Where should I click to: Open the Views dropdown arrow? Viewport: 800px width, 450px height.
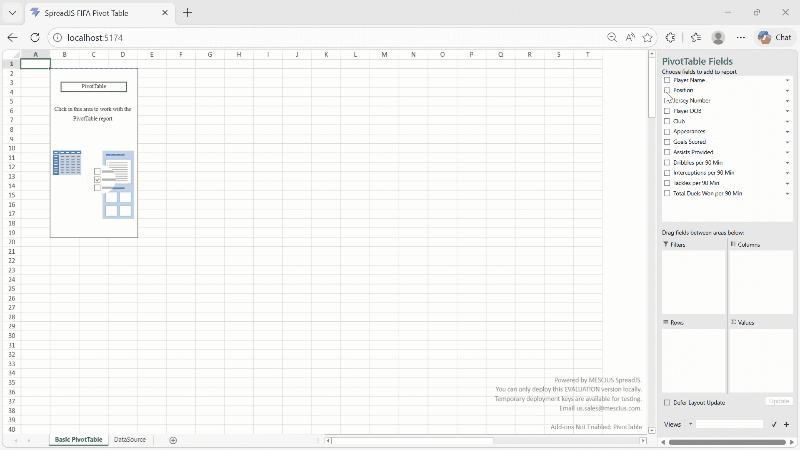(x=690, y=424)
